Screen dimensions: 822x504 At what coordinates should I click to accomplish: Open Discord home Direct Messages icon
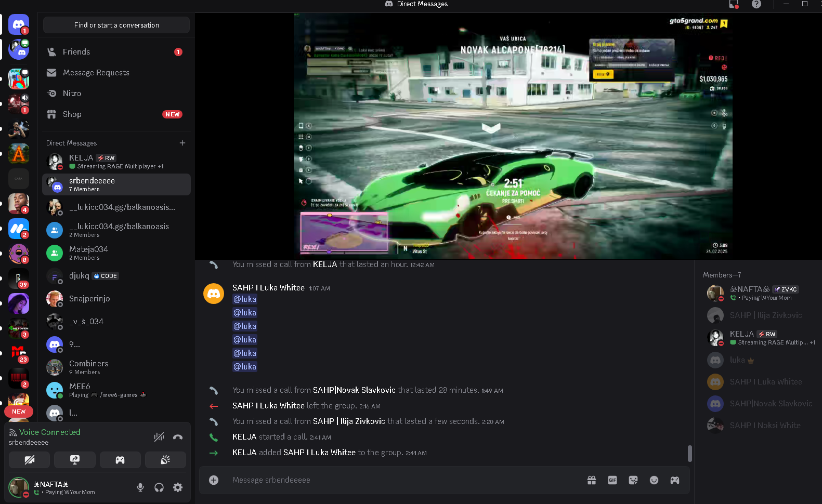click(19, 24)
